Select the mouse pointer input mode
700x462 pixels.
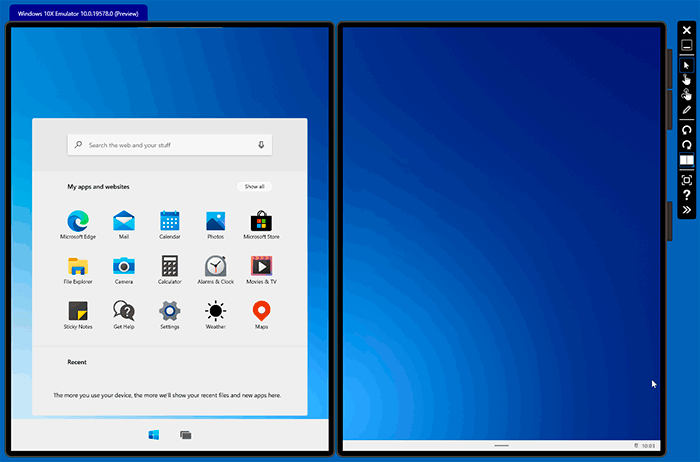[687, 64]
